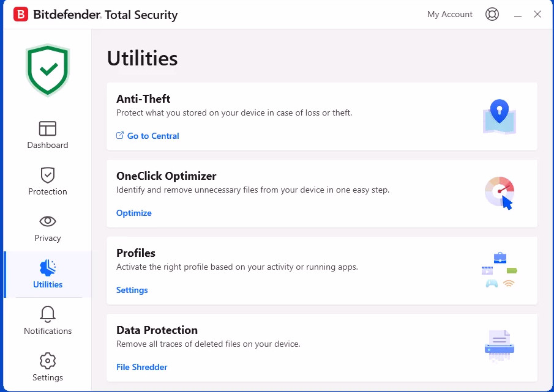Image resolution: width=554 pixels, height=392 pixels.
Task: Open Profiles Settings link
Action: (132, 290)
